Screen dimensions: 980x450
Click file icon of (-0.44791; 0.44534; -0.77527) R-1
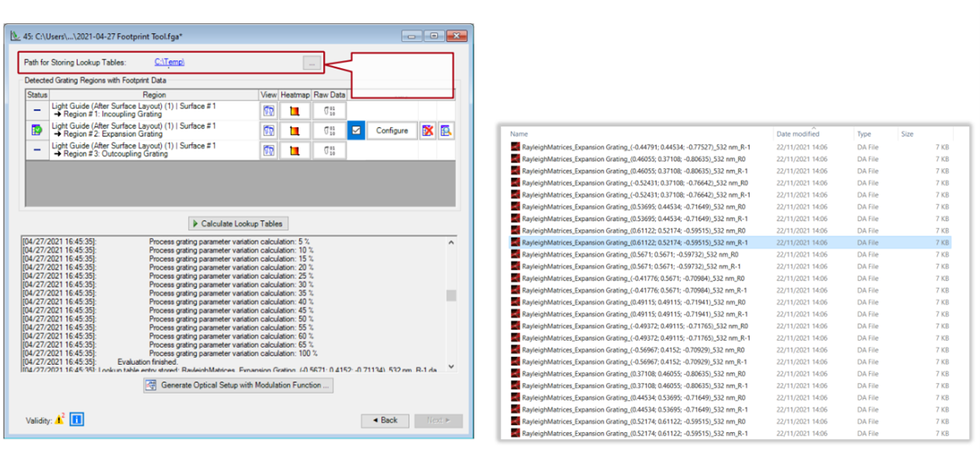[x=515, y=146]
